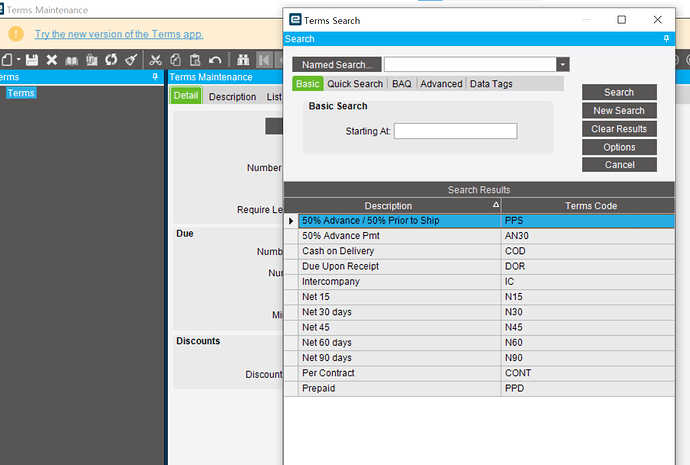The width and height of the screenshot is (690, 465).
Task: Click the Cut scissors icon
Action: [x=155, y=59]
